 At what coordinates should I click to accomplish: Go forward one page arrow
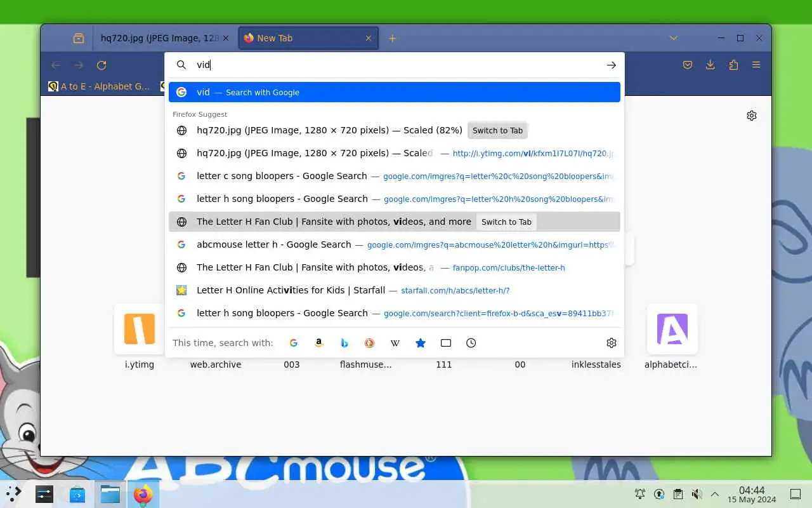coord(79,65)
